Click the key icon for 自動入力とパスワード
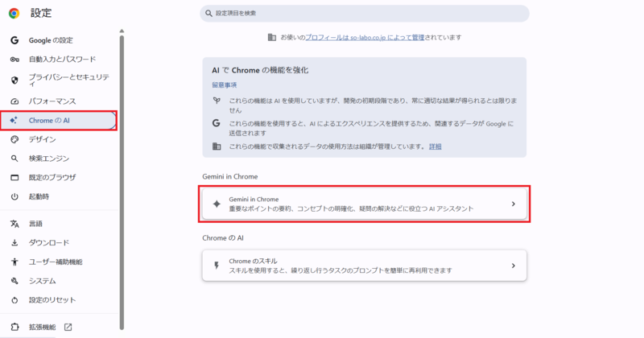Screen dimensions: 644x338 click(14, 60)
